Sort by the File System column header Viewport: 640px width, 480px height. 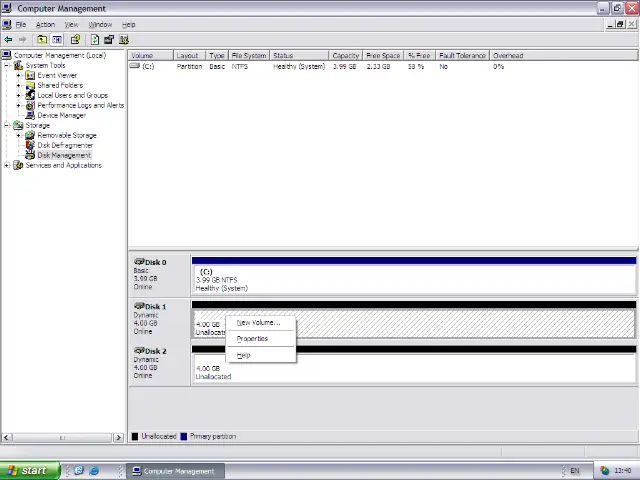click(x=249, y=56)
